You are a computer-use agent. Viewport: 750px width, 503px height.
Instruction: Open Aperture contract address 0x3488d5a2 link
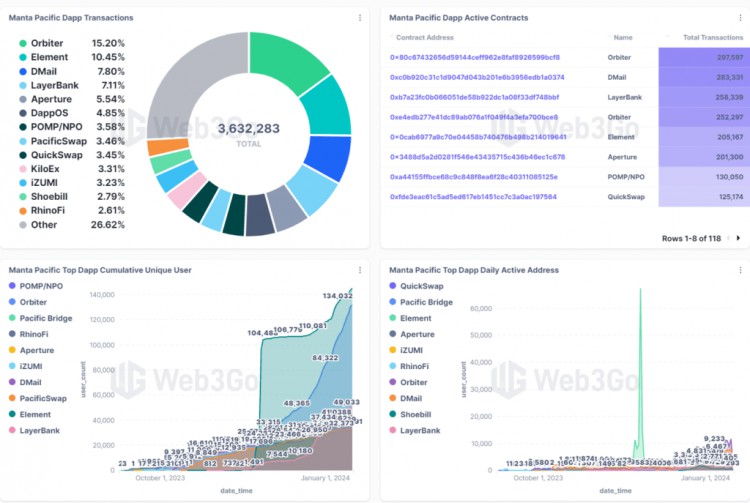(477, 157)
